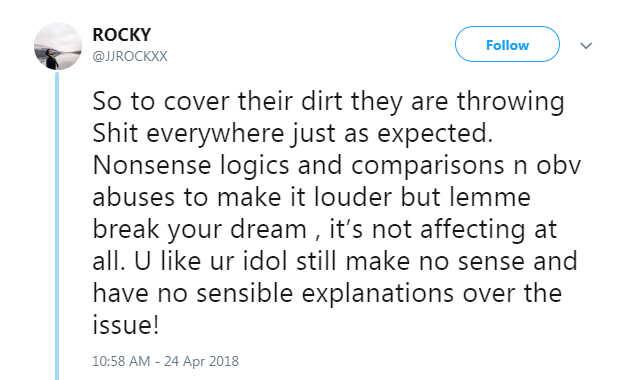Viewport: 627px width, 380px height.
Task: Click the circular avatar next to ROCKY
Action: [58, 46]
